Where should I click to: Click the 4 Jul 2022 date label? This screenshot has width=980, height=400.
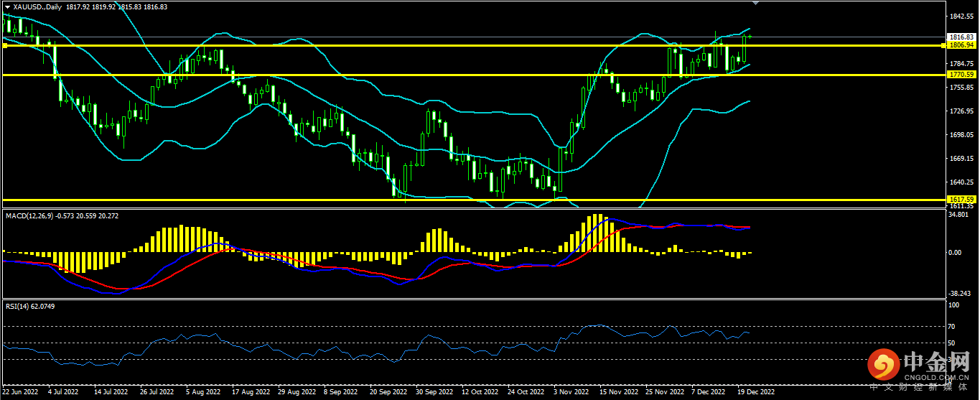pyautogui.click(x=63, y=393)
